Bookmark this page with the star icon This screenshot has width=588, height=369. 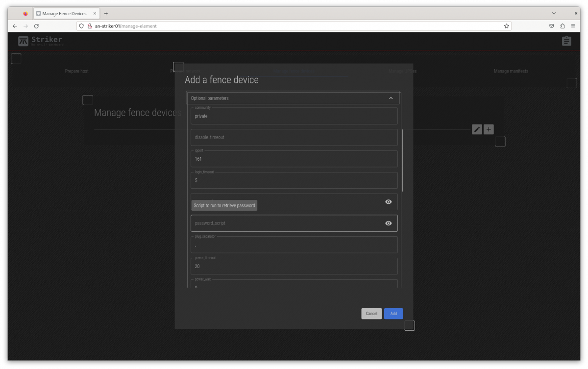[506, 26]
